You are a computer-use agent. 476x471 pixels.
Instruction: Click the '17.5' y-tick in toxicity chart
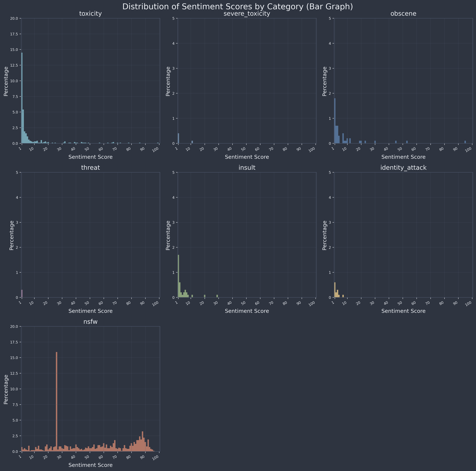[x=15, y=34]
